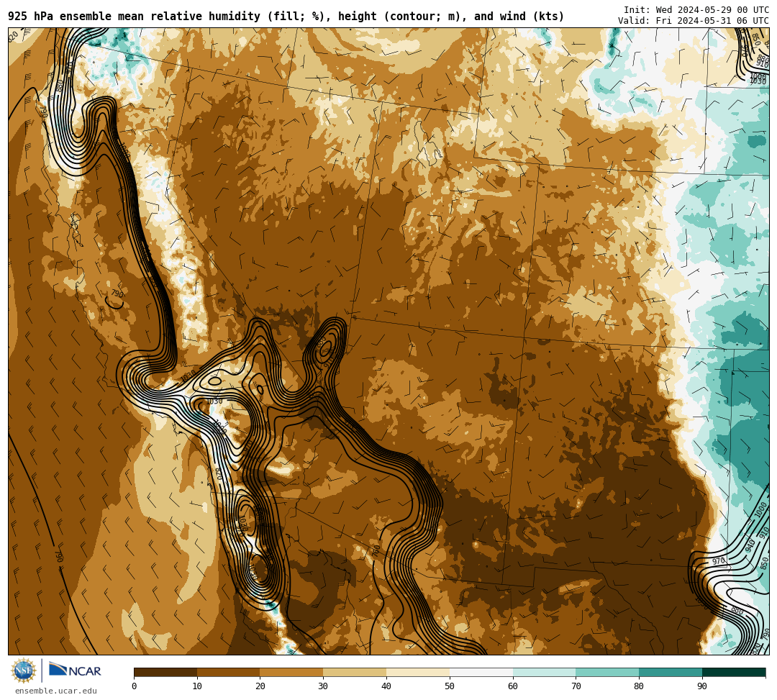
Task: Click the 70-80 medium teal colorbar segment
Action: point(607,672)
